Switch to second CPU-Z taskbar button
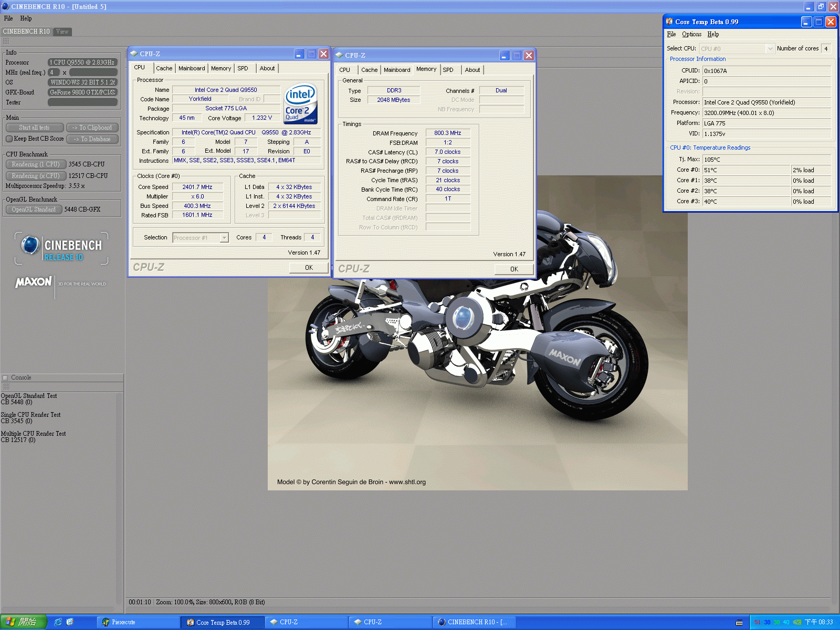 pos(391,622)
